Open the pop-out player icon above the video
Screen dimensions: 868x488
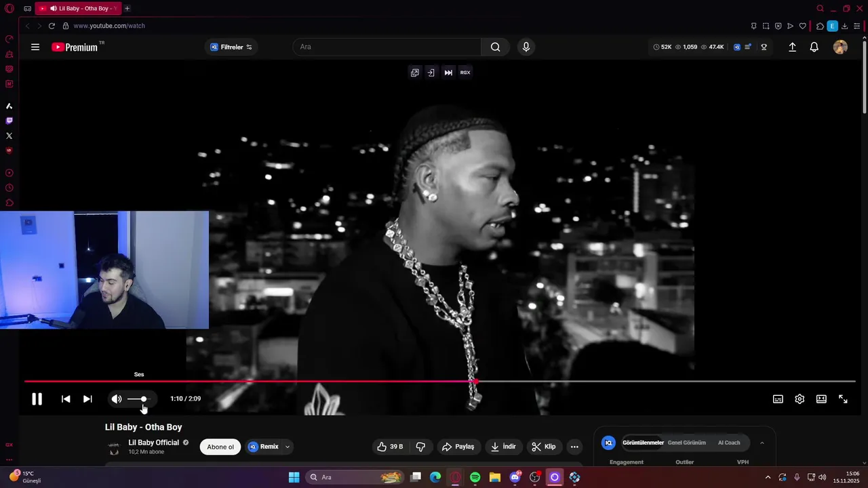(415, 73)
